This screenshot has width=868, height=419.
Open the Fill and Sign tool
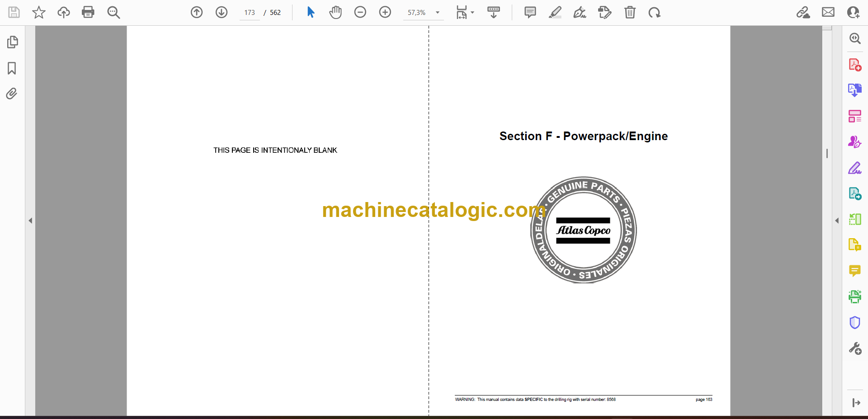[855, 168]
